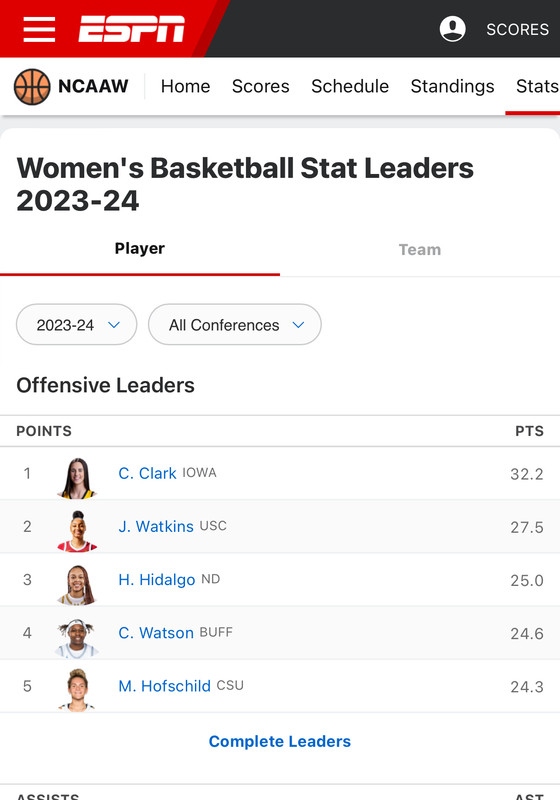This screenshot has height=800, width=560.
Task: Click the SCORES button in header
Action: (x=518, y=29)
